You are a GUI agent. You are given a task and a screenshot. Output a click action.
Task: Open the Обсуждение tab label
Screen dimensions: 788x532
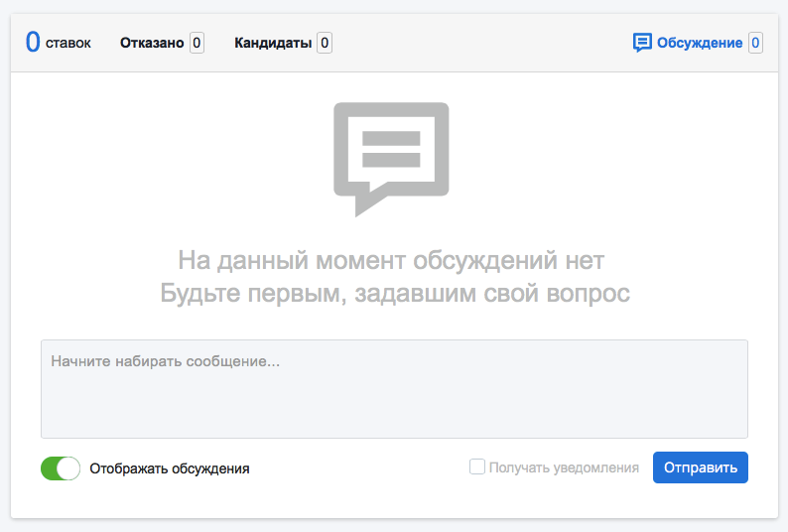click(x=700, y=43)
